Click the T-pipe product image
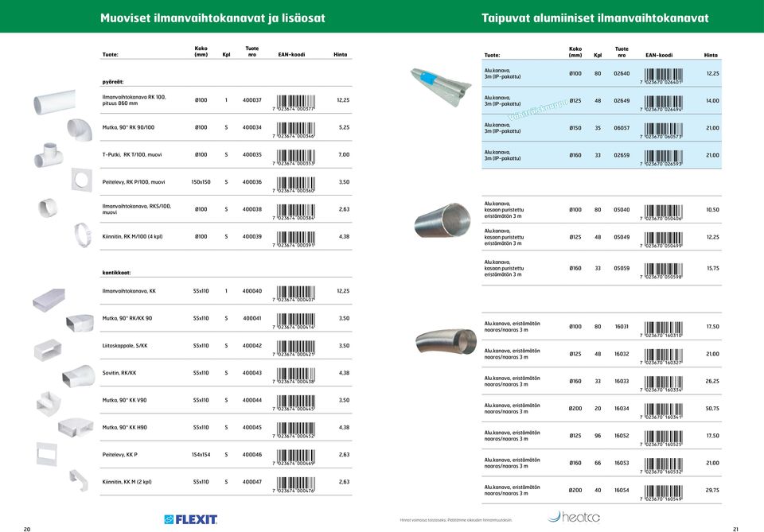Viewport: 764px width, 532px height. [x=49, y=155]
